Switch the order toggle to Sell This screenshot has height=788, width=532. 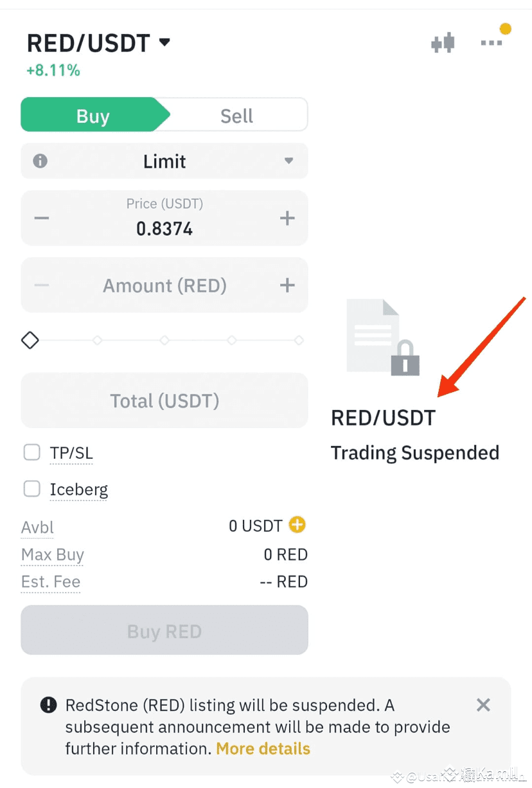(x=236, y=115)
